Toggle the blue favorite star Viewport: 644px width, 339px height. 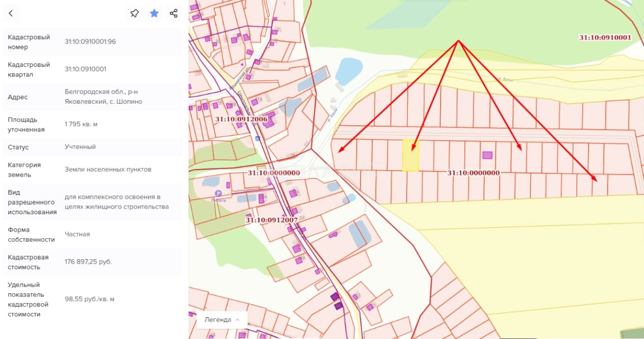point(154,13)
